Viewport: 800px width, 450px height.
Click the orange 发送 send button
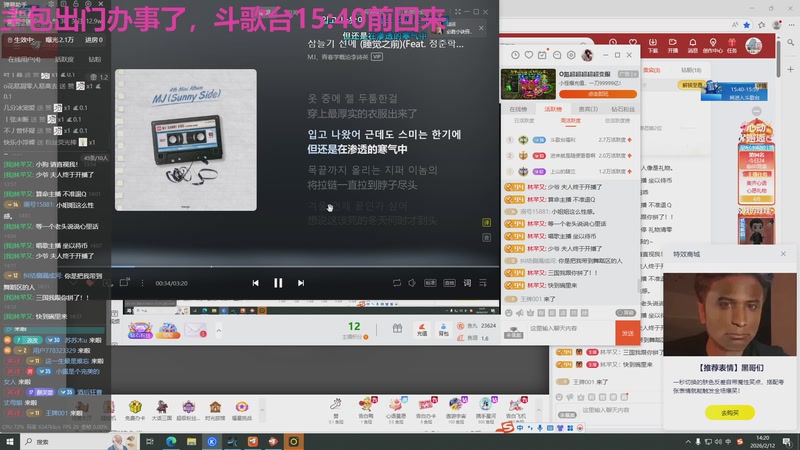tap(627, 333)
